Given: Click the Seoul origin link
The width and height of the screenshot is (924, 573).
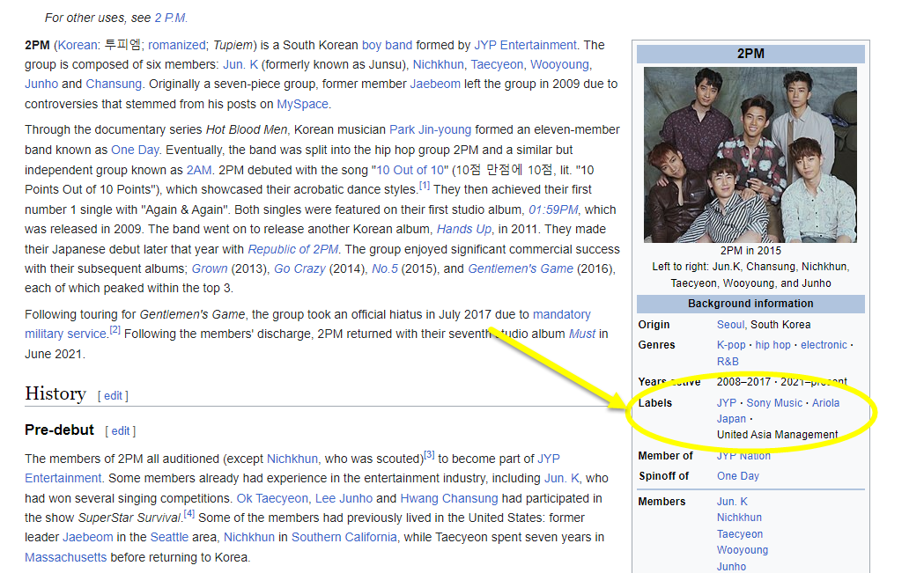Looking at the screenshot, I should 730,325.
